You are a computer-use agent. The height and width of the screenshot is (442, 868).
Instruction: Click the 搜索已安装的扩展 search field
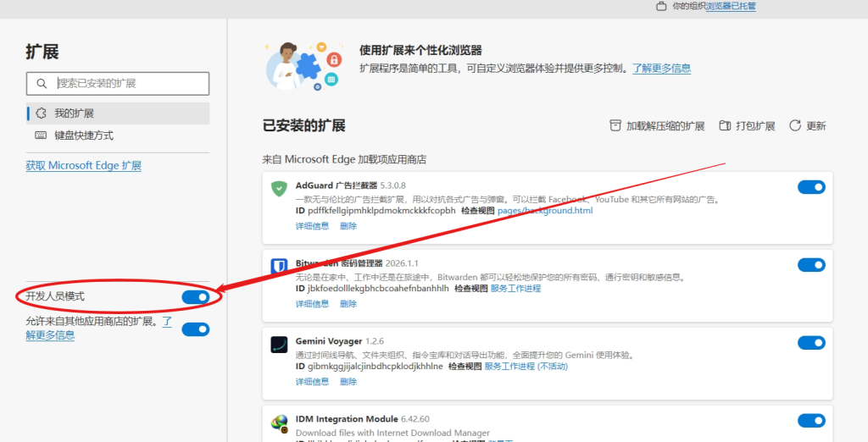(x=127, y=84)
